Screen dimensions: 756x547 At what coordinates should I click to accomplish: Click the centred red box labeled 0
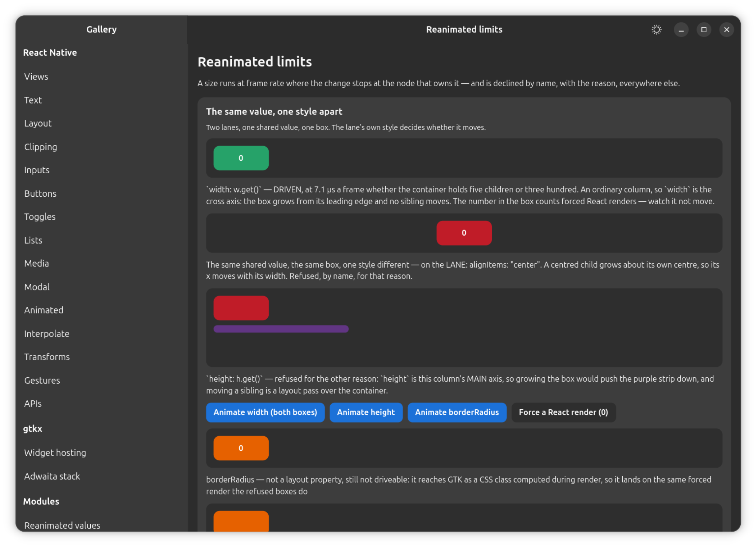coord(464,233)
